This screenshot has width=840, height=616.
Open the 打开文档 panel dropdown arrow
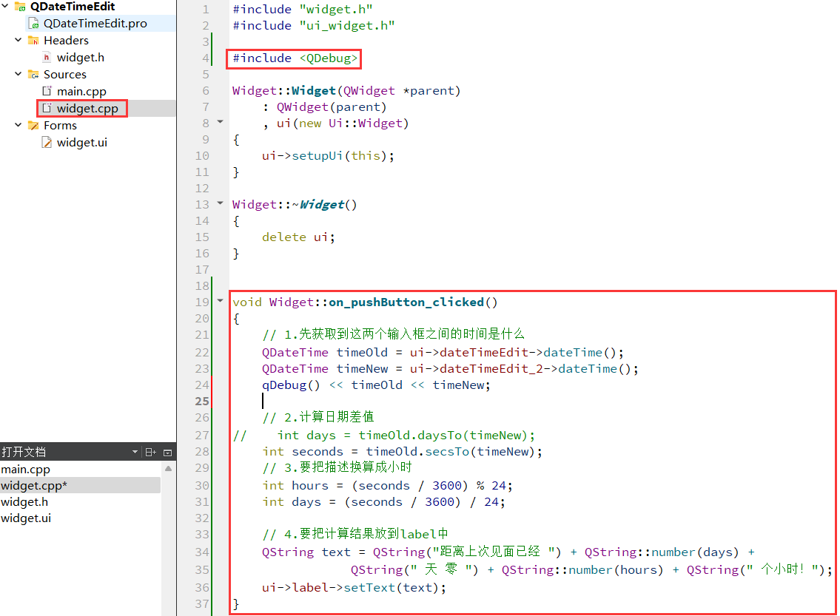pos(135,453)
